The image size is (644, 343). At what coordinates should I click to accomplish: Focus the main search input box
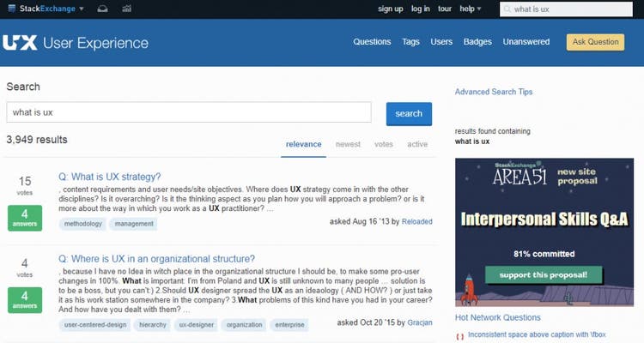click(189, 112)
